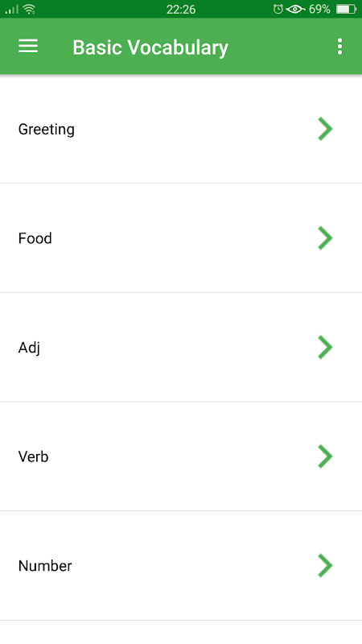Select the Verb word list

[x=181, y=456]
